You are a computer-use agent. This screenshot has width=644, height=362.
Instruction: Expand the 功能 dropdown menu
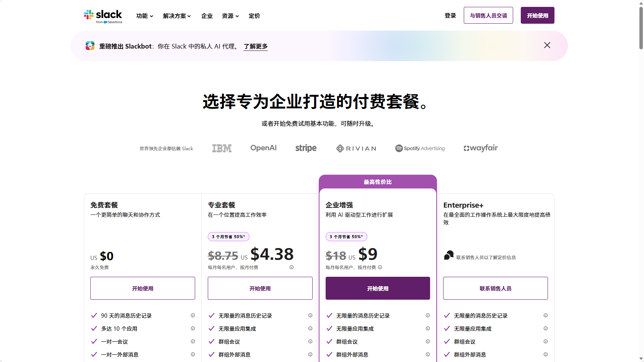145,16
